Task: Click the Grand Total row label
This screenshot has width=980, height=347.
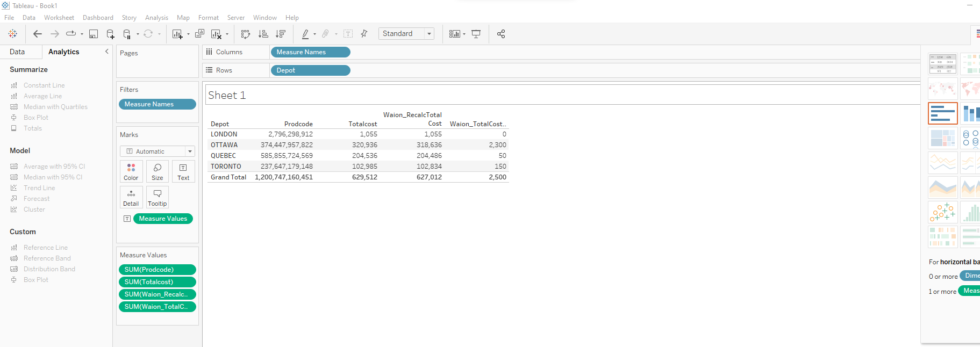Action: (x=228, y=177)
